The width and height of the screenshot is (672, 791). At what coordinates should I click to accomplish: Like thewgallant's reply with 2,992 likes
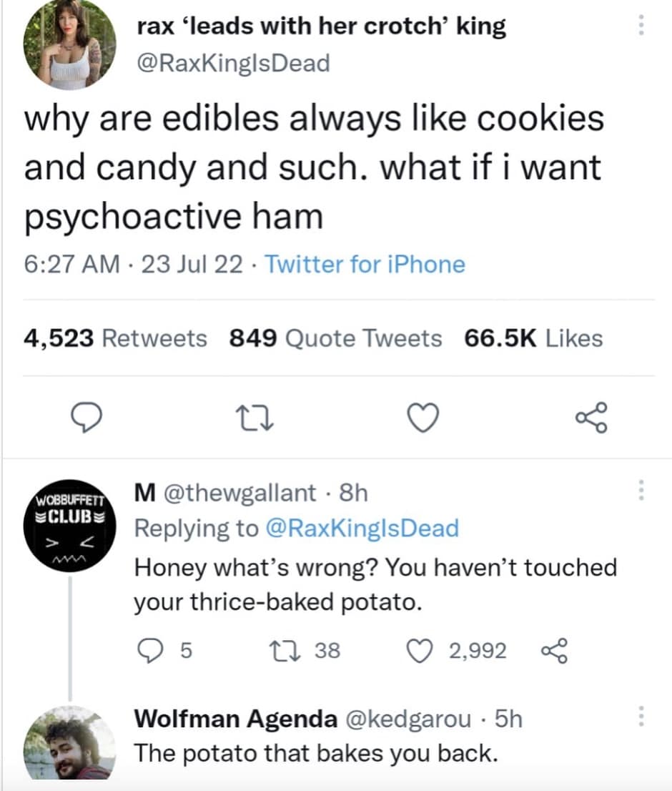(420, 650)
